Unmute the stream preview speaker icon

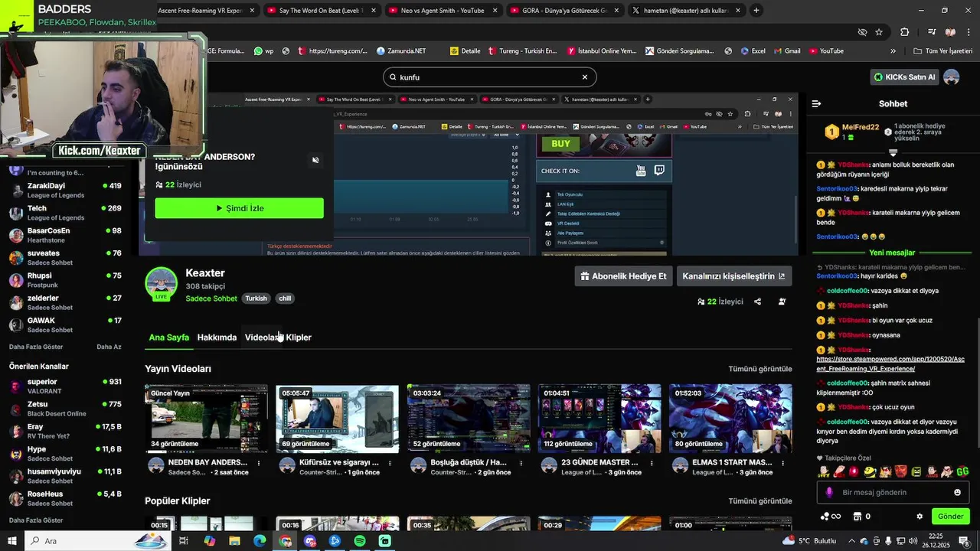click(x=315, y=160)
